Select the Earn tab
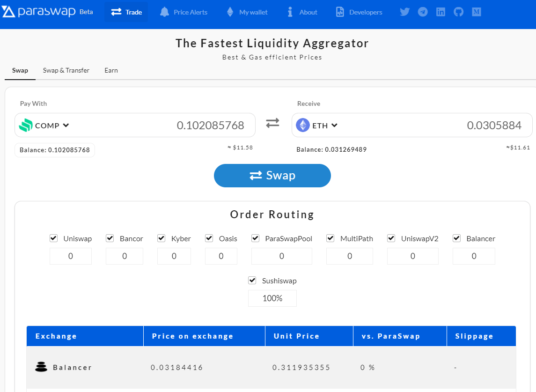The height and width of the screenshot is (392, 536). click(x=111, y=70)
